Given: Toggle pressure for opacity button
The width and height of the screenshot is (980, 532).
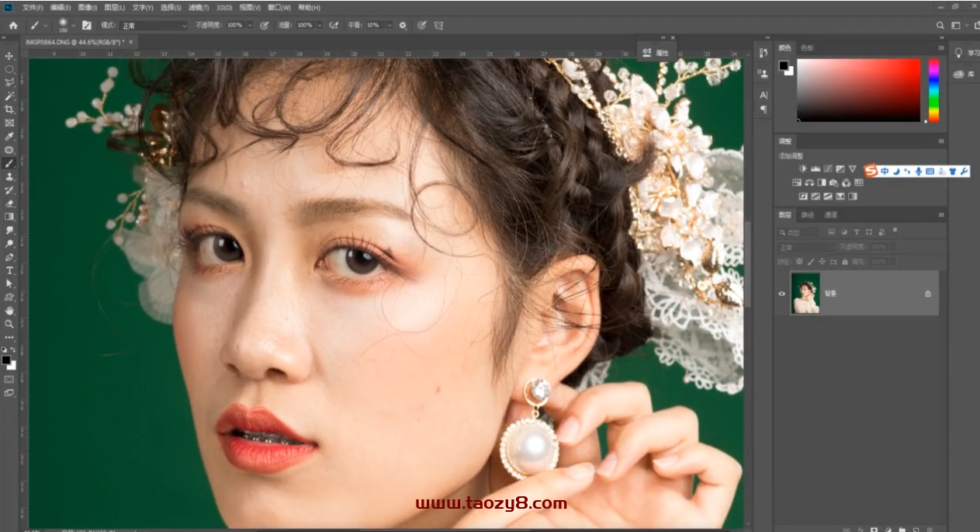Looking at the screenshot, I should (x=264, y=25).
